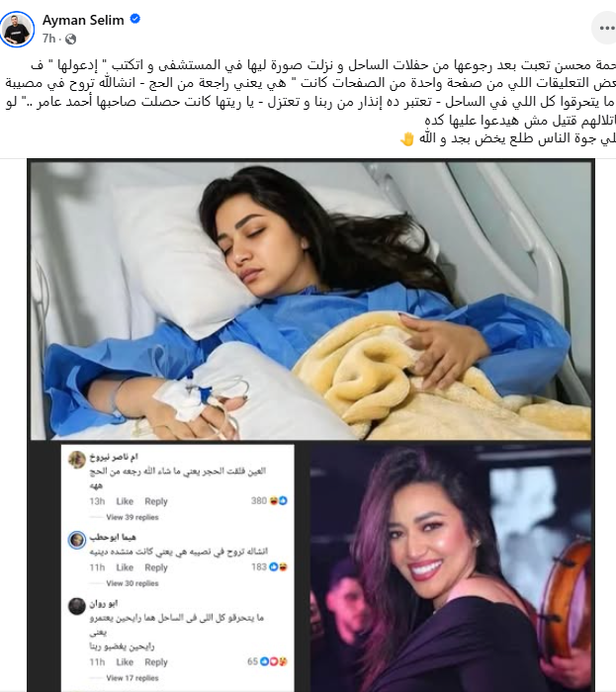
Task: Click Reply under the 13h comment
Action: tap(156, 501)
